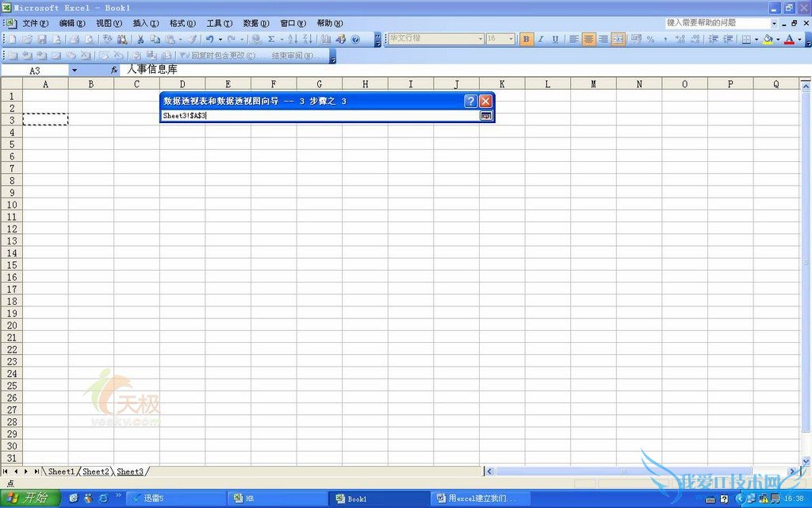This screenshot has width=812, height=508.
Task: Apply the yellow Fill Color bucket
Action: coord(768,40)
